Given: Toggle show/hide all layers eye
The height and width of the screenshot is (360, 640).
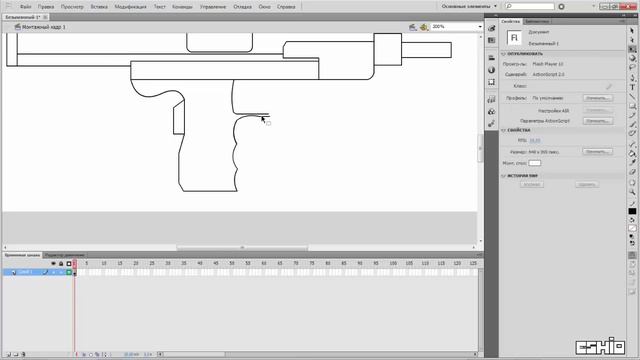Looking at the screenshot, I should click(53, 264).
